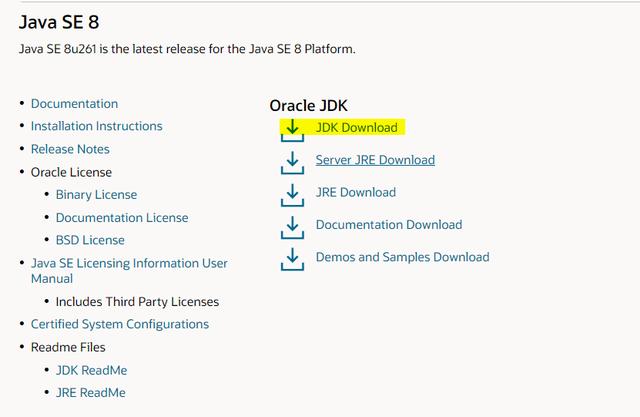Open the Documentation License link
The image size is (640, 417).
[122, 217]
